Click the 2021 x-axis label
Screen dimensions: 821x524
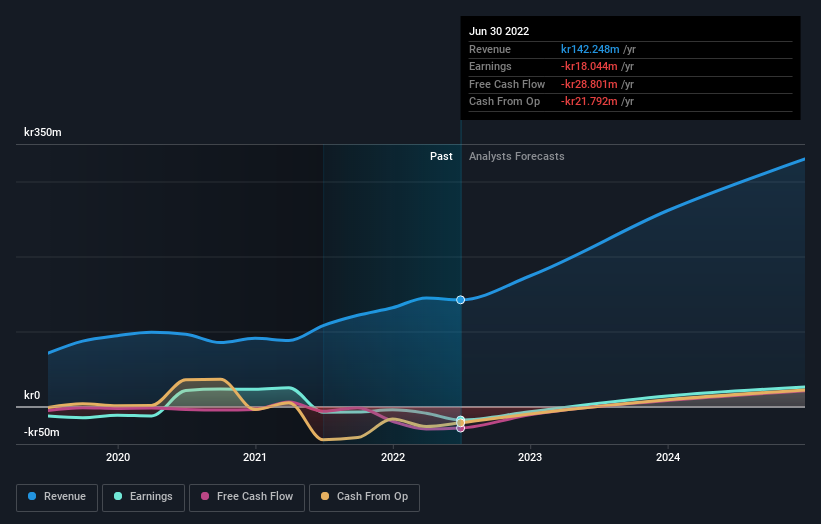255,458
